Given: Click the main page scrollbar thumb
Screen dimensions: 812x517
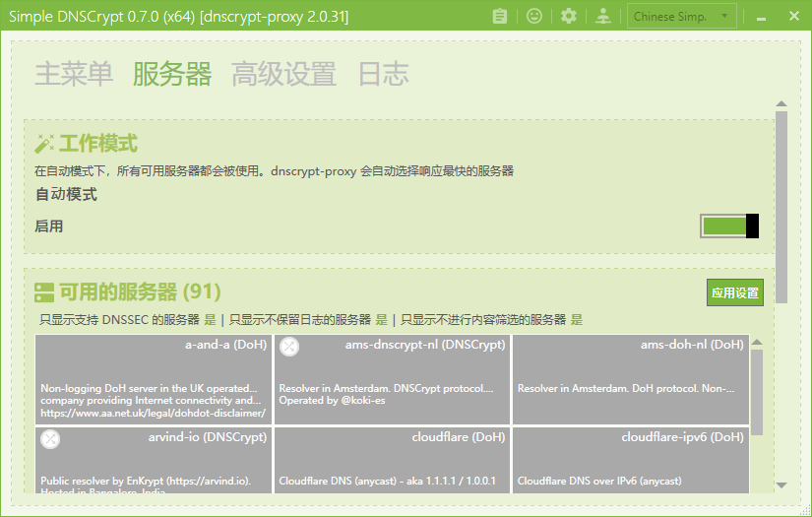Looking at the screenshot, I should tap(781, 207).
